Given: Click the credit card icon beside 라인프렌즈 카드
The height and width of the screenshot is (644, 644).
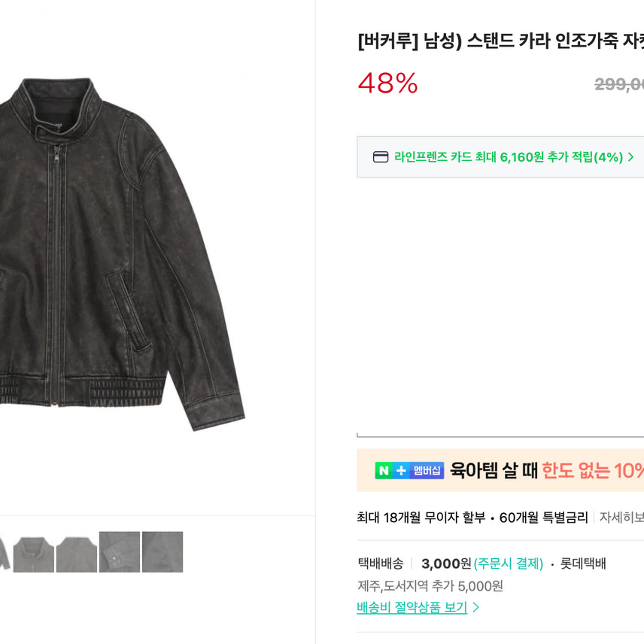Looking at the screenshot, I should 381,157.
